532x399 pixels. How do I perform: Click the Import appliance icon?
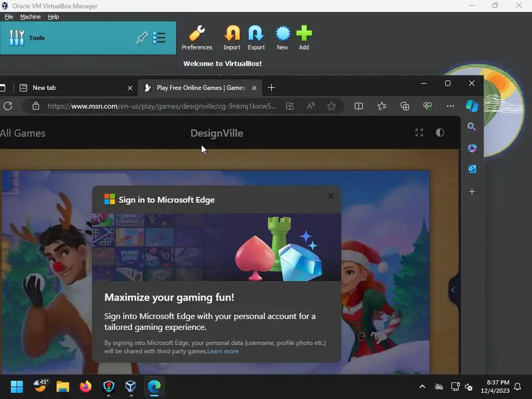tap(232, 38)
